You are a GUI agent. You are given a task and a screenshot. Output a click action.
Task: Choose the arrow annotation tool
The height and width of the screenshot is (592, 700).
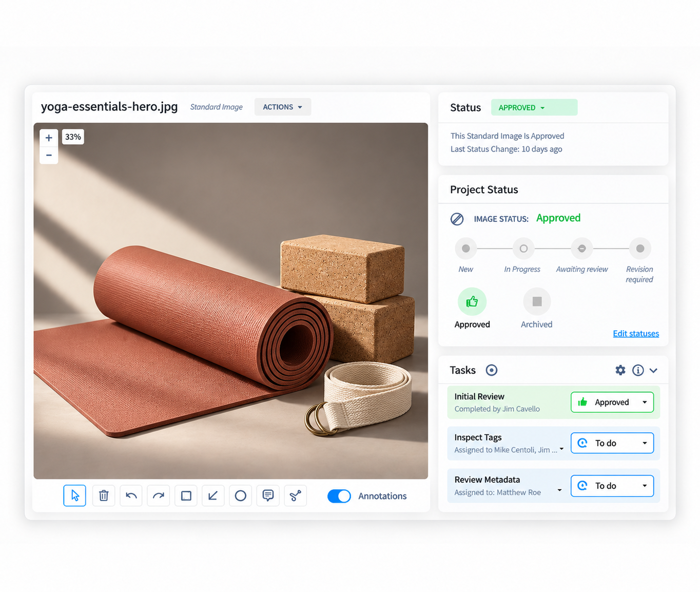213,495
